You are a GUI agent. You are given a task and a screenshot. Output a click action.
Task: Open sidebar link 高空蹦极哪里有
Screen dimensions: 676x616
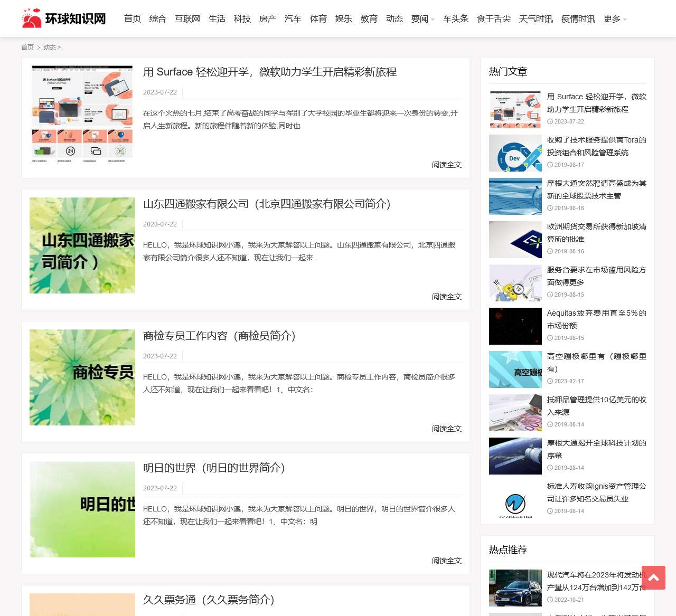click(597, 363)
